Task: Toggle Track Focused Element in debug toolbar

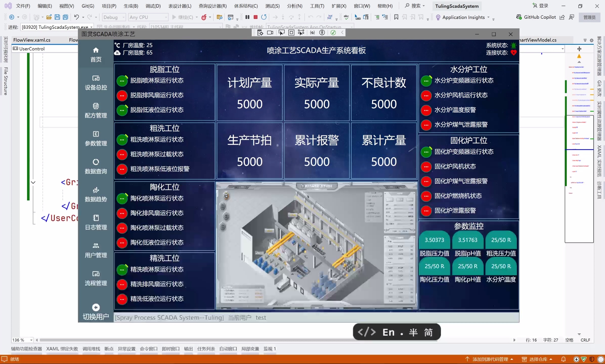Action: [x=301, y=33]
